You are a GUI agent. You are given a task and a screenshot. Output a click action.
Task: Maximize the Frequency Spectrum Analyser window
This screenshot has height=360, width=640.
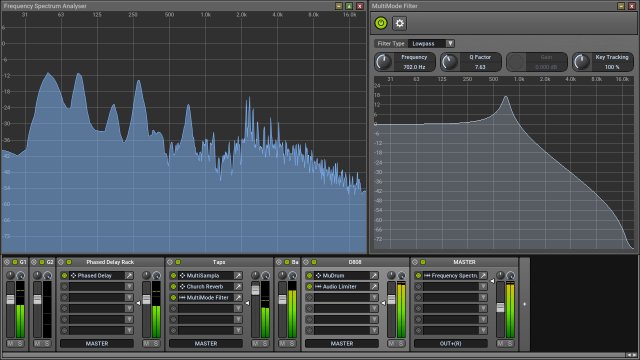(349, 6)
